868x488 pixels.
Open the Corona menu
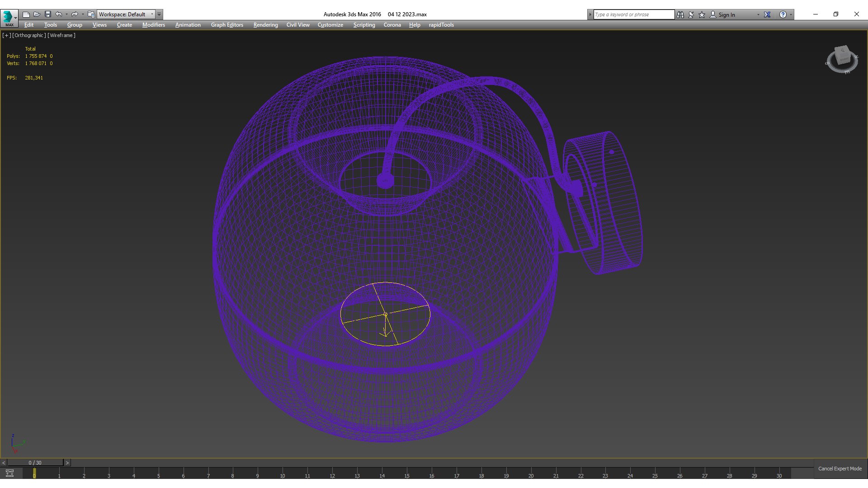pos(392,25)
